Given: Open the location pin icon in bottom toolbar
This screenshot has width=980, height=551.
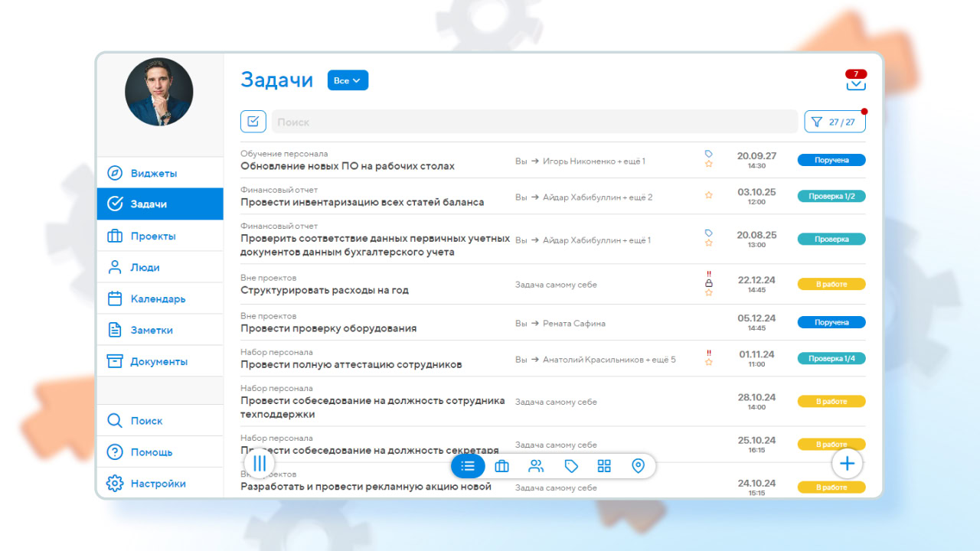Looking at the screenshot, I should (638, 465).
